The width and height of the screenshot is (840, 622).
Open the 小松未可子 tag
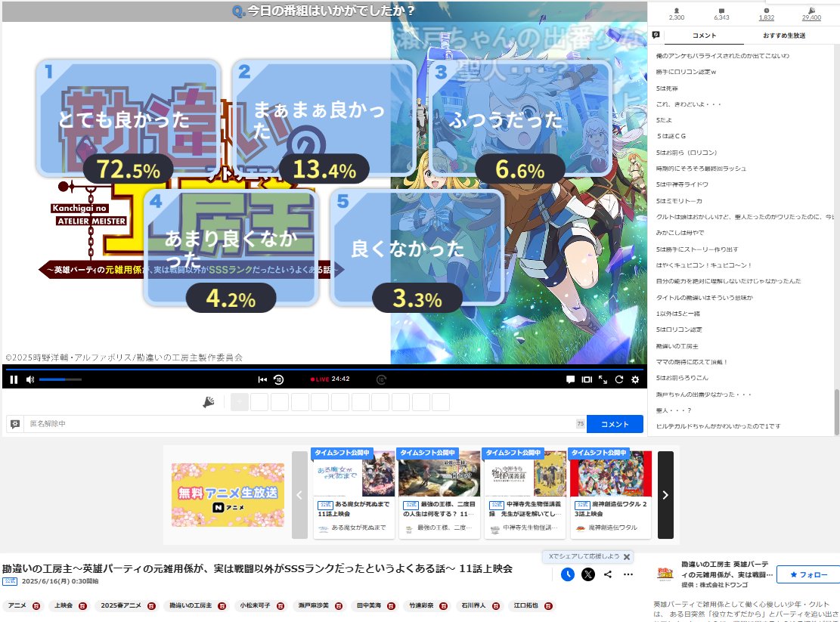pos(255,605)
